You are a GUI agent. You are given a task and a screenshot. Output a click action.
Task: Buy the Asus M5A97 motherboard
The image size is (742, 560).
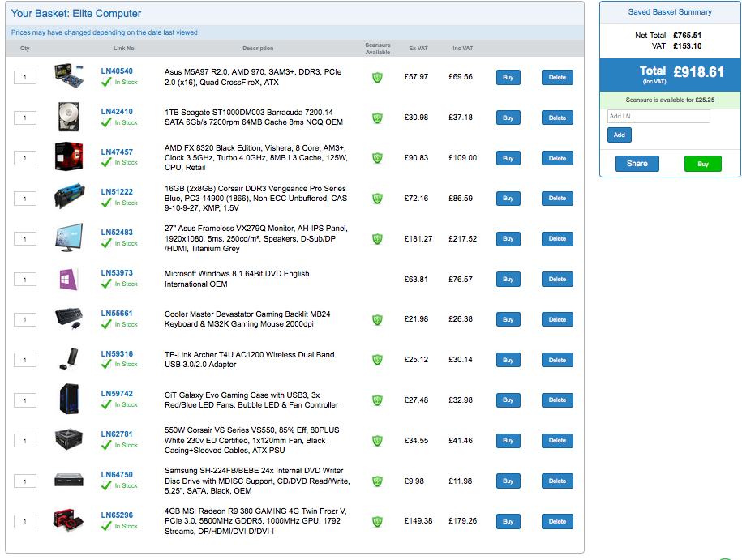pos(508,78)
